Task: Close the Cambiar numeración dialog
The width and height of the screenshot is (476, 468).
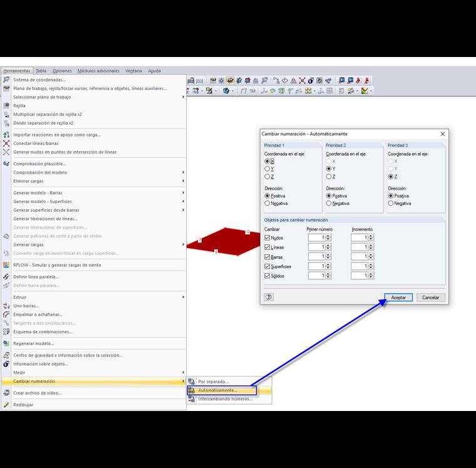Action: click(443, 134)
